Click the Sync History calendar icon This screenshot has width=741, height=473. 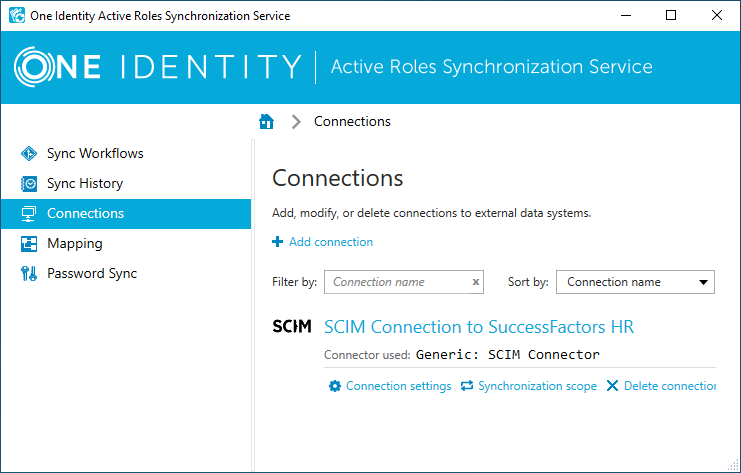(x=29, y=184)
